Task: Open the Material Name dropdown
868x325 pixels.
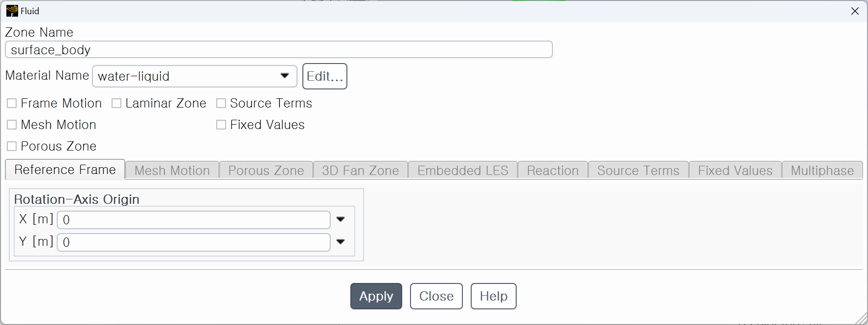Action: click(x=195, y=76)
